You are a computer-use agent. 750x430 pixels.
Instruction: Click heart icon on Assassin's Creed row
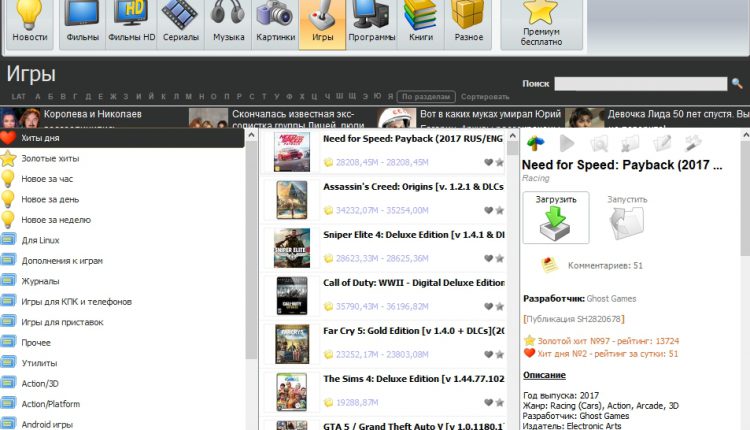(488, 210)
